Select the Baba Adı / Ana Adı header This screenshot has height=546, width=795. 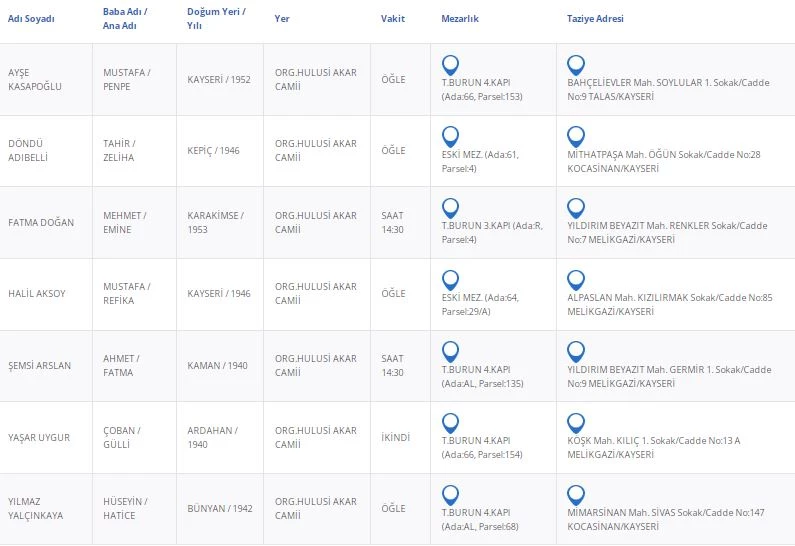[125, 19]
